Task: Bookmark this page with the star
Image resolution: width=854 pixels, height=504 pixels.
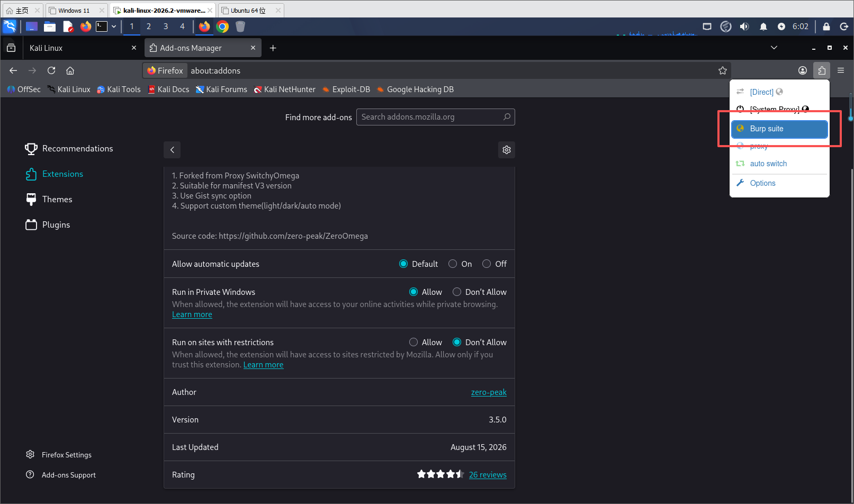Action: (x=723, y=70)
